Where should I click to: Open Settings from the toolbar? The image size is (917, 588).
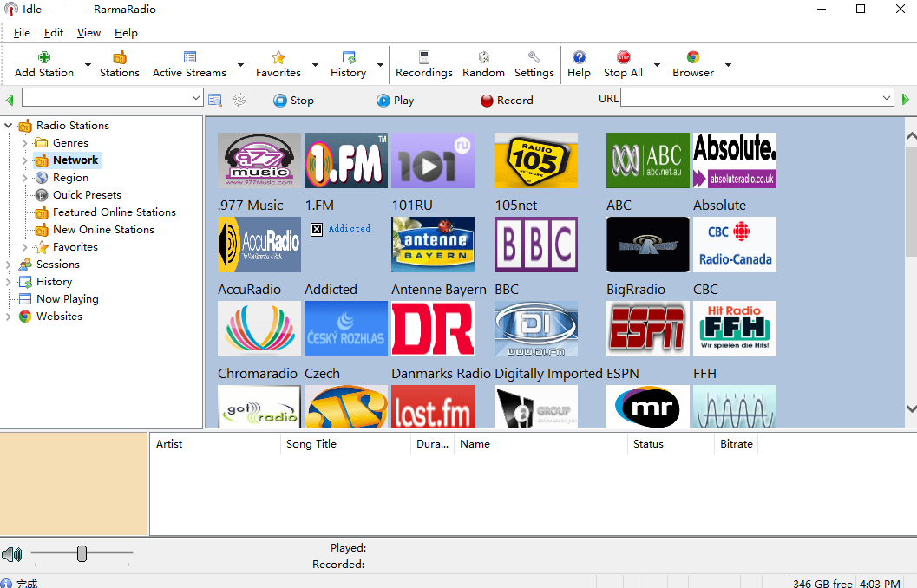534,57
